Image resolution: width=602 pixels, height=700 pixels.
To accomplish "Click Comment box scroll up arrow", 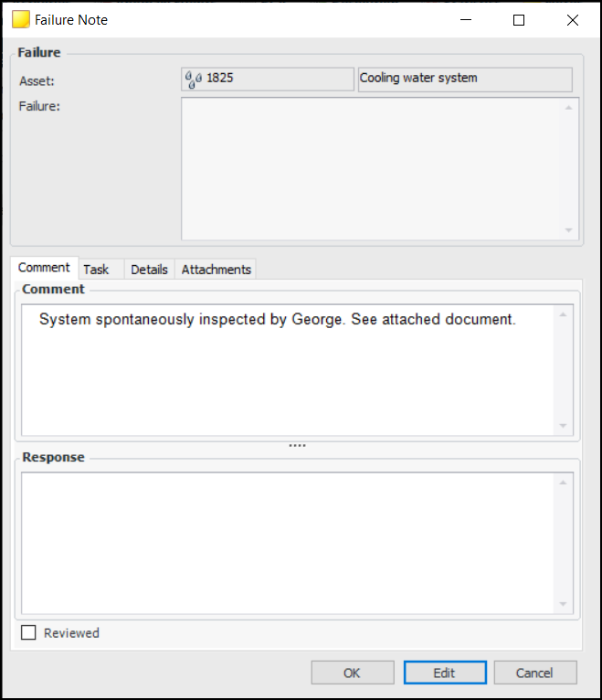I will tap(563, 314).
